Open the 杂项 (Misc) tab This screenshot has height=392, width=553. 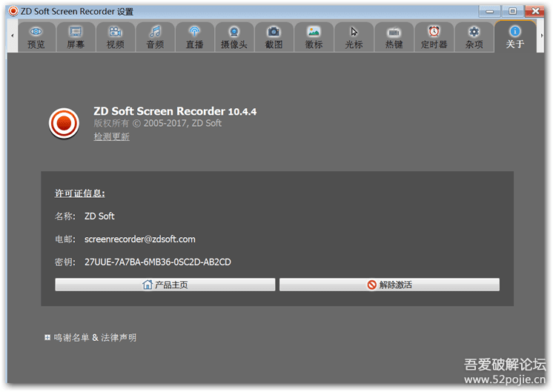pyautogui.click(x=474, y=37)
